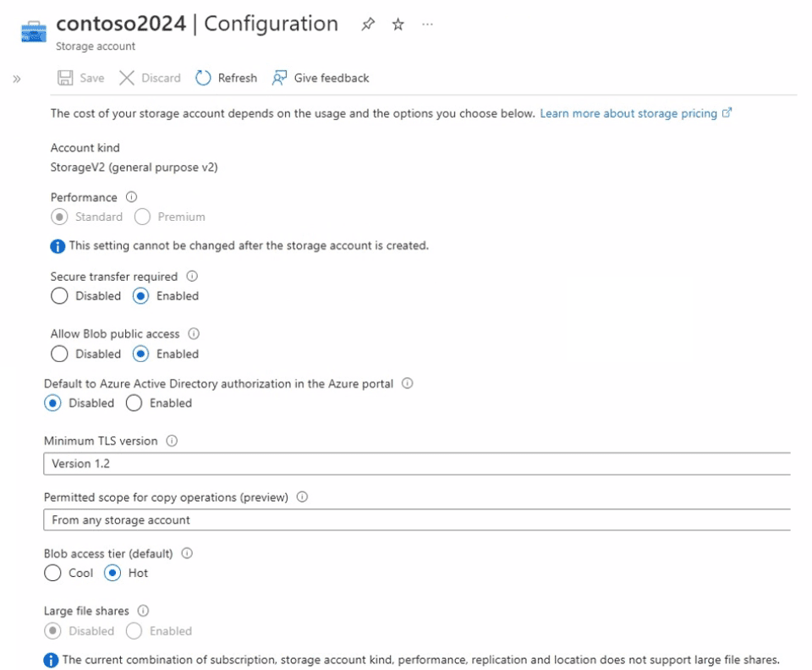Open the Minimum TLS version dropdown
812x670 pixels.
(x=416, y=464)
